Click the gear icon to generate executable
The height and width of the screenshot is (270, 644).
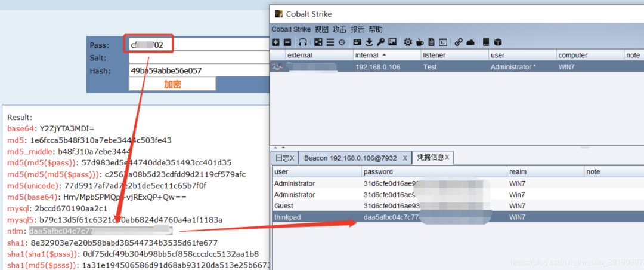(407, 42)
